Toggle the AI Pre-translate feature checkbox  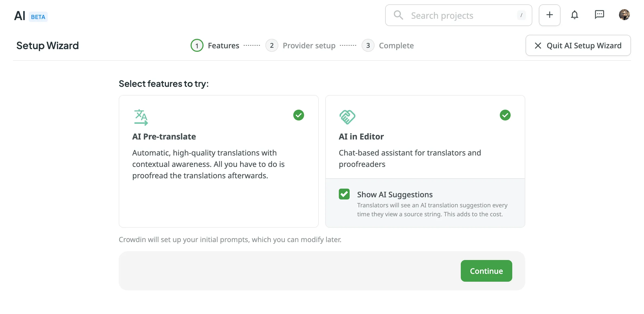pyautogui.click(x=298, y=115)
